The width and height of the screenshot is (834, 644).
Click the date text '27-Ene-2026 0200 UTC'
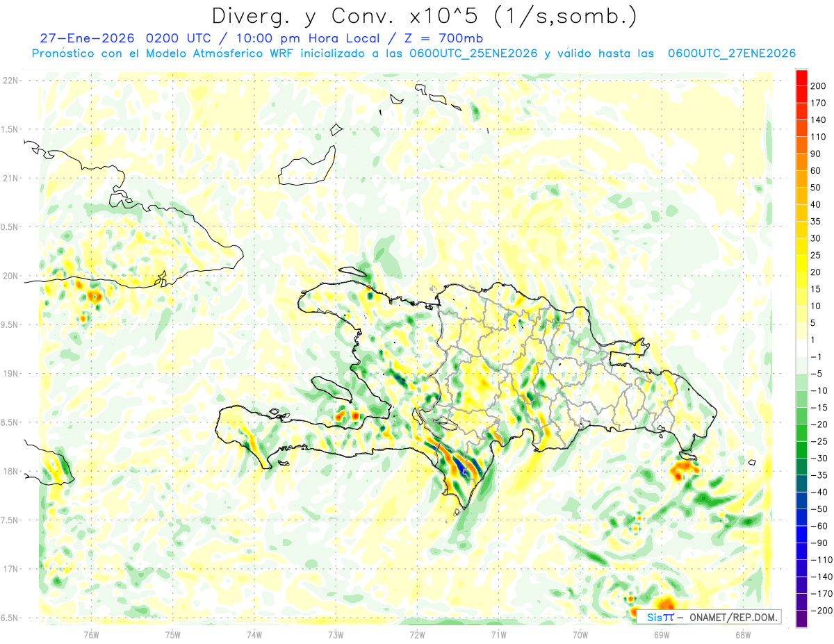[x=126, y=38]
